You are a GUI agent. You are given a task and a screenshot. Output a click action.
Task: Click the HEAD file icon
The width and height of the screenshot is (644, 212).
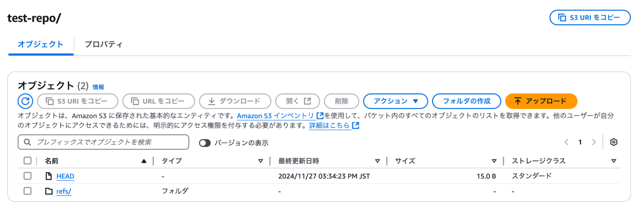point(49,176)
